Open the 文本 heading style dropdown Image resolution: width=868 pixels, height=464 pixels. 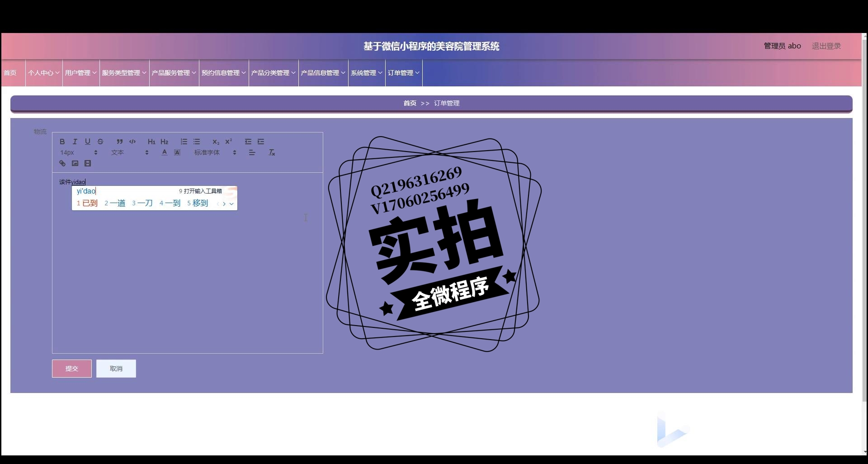(130, 152)
